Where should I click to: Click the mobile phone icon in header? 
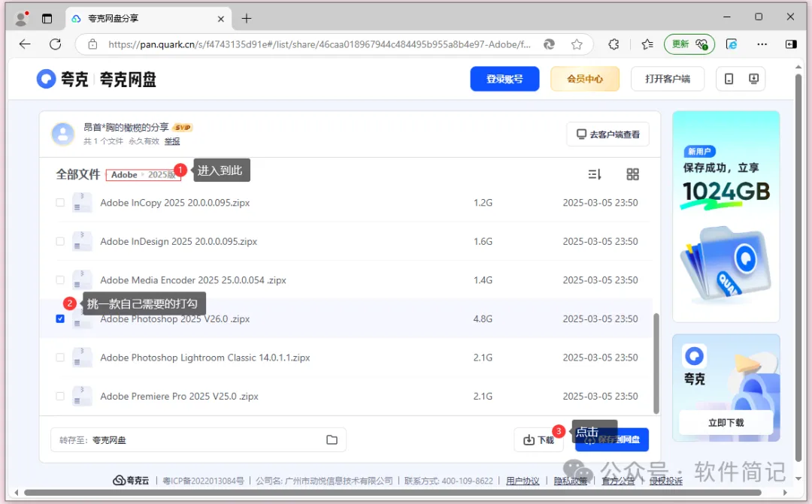click(729, 79)
